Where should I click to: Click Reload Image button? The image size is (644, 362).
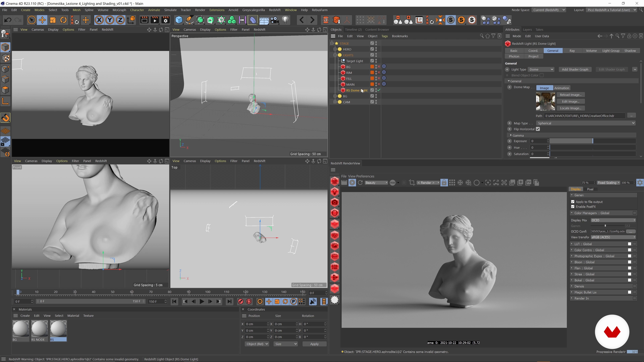coord(571,95)
